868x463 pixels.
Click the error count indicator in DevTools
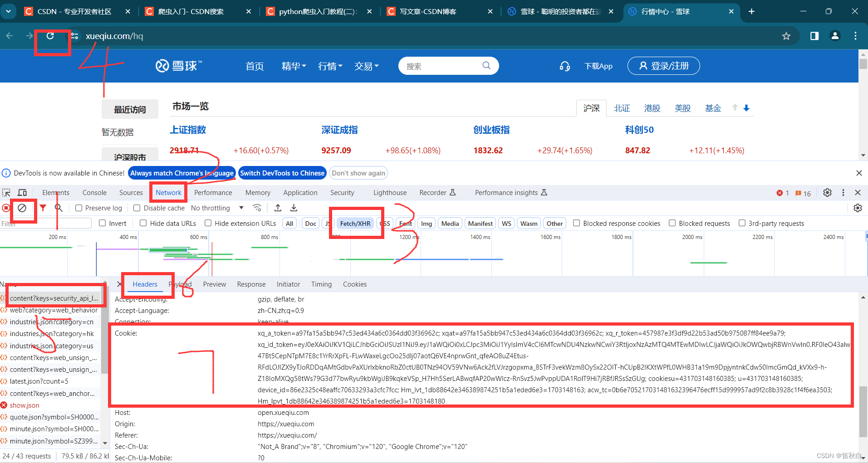coord(783,193)
